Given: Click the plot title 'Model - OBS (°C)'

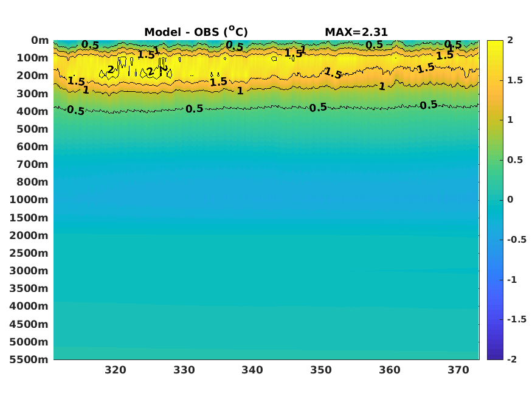Looking at the screenshot, I should (196, 32).
